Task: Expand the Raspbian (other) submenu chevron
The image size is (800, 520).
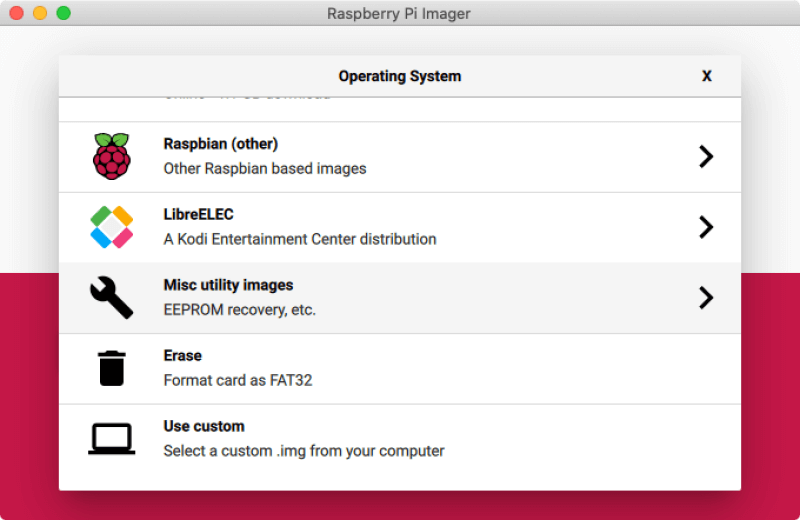Action: 706,157
